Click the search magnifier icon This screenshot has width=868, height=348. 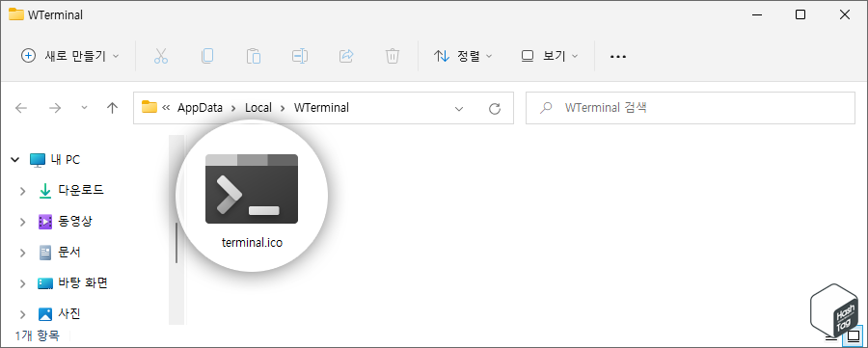pos(547,108)
